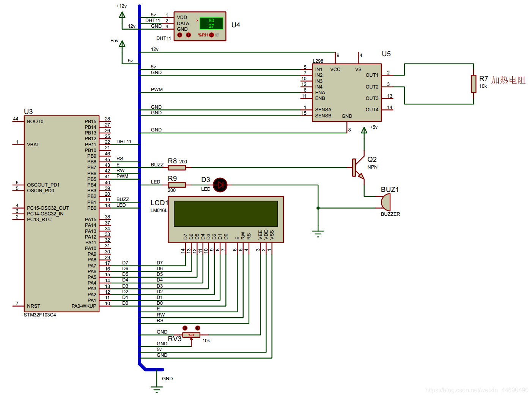Click the +5v terminal arrow above Q2
532x397 pixels.
pyautogui.click(x=364, y=131)
